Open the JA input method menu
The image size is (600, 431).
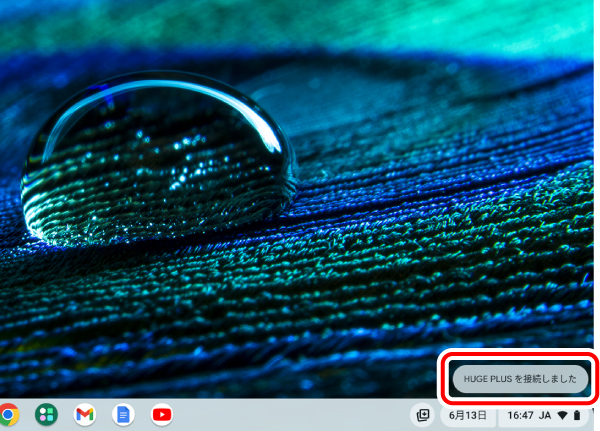point(546,414)
